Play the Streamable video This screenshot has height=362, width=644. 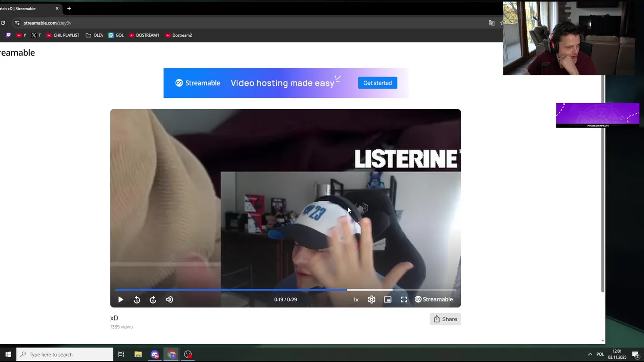121,299
